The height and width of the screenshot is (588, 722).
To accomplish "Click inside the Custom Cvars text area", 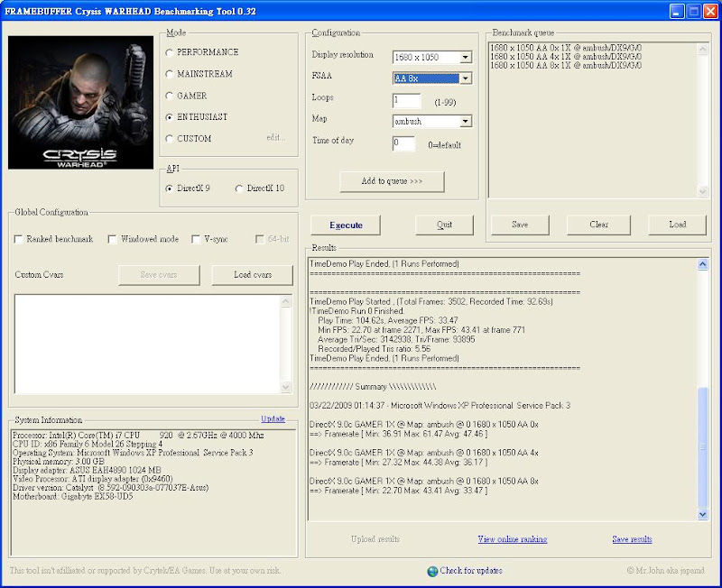I will coord(147,344).
